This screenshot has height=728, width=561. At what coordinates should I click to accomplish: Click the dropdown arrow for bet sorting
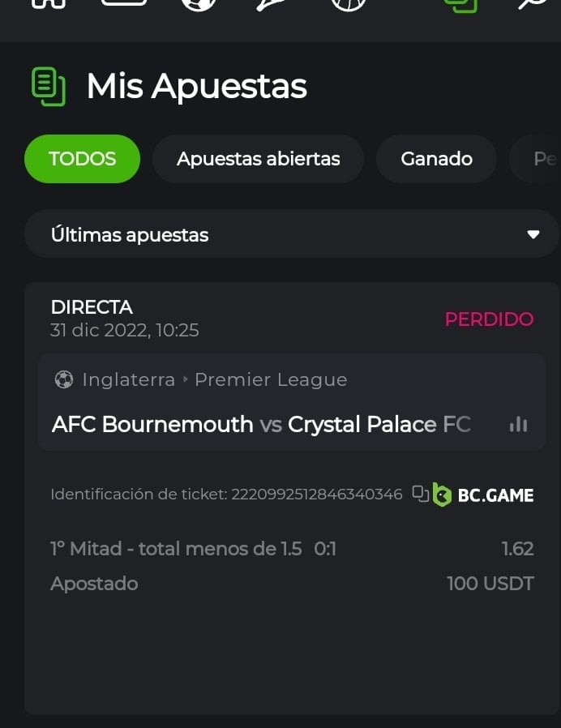pos(533,234)
